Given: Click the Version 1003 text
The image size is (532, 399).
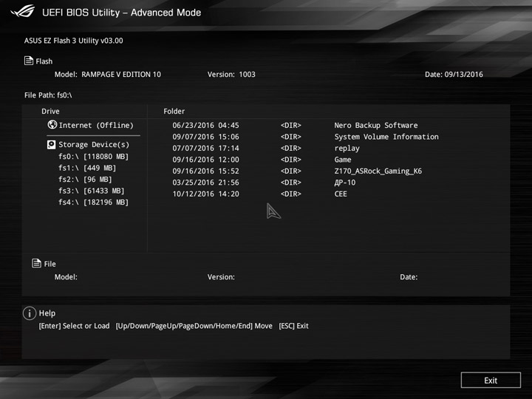Looking at the screenshot, I should pyautogui.click(x=231, y=75).
